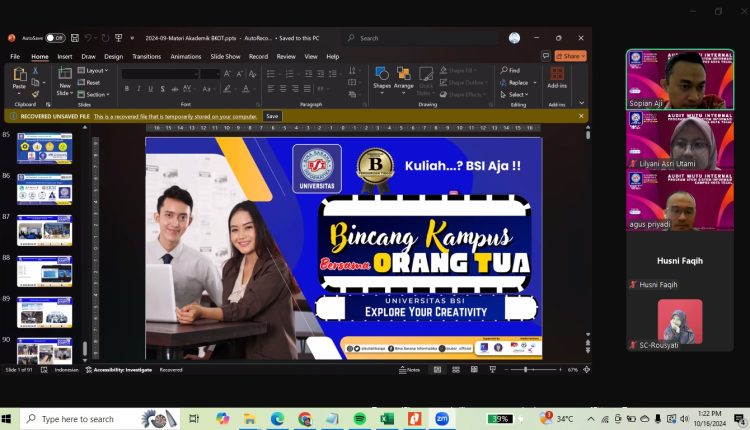
Task: Toggle Notes pane in status bar
Action: pyautogui.click(x=409, y=370)
